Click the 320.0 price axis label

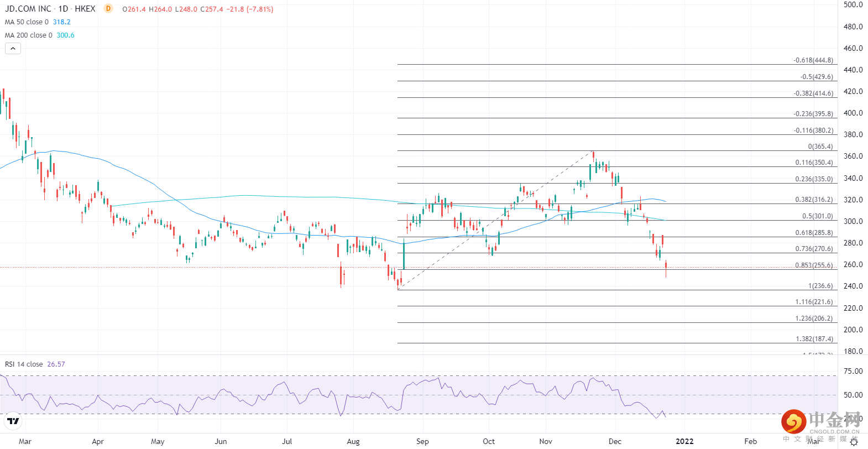[x=853, y=200]
